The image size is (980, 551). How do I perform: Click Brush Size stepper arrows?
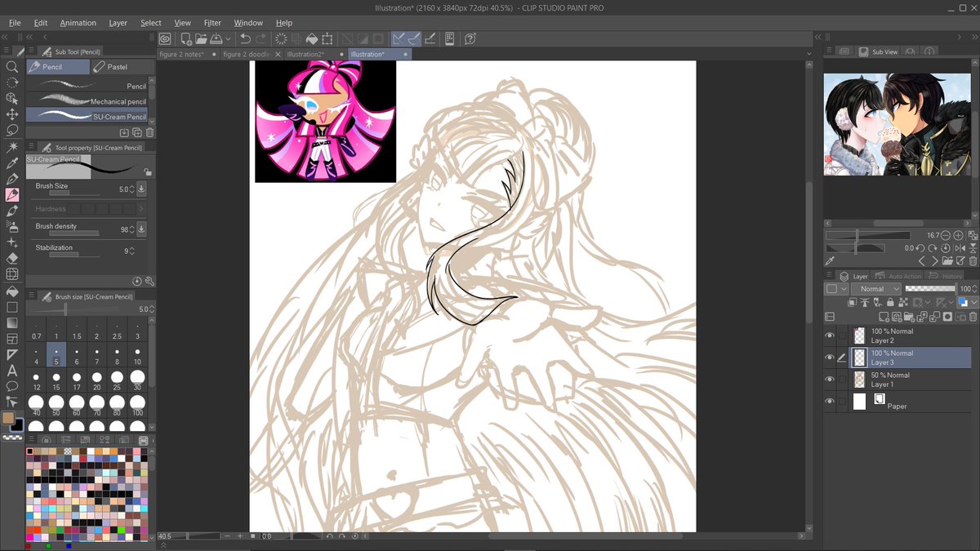click(x=132, y=189)
